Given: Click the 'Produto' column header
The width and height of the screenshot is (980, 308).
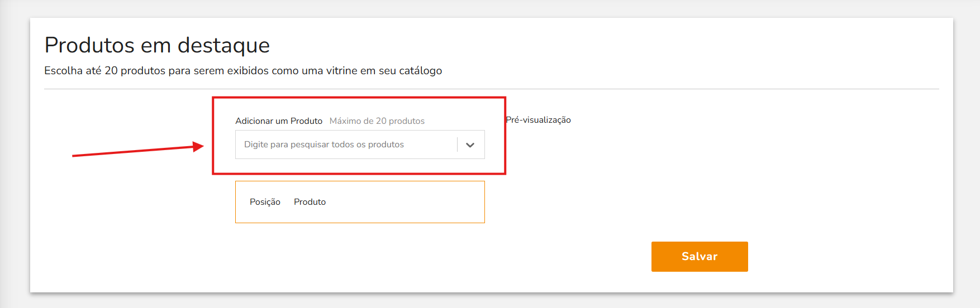Looking at the screenshot, I should pyautogui.click(x=310, y=202).
